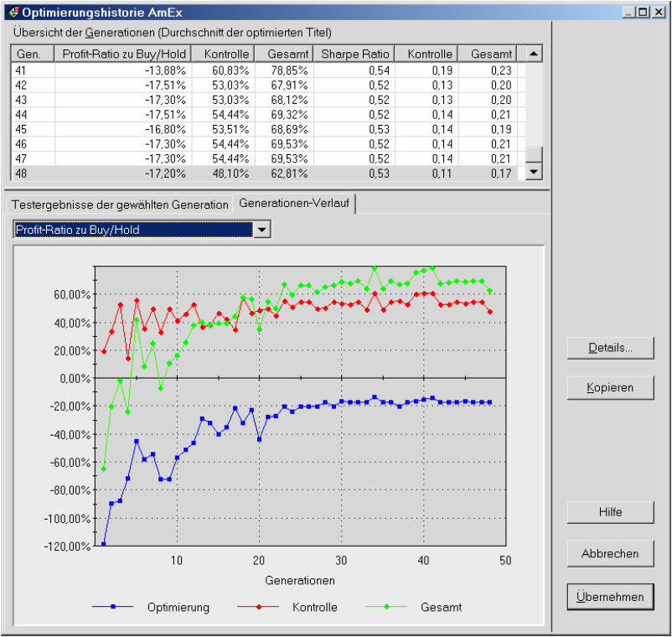The height and width of the screenshot is (637, 672).
Task: Cancel with the Abbrechen button
Action: [x=610, y=553]
